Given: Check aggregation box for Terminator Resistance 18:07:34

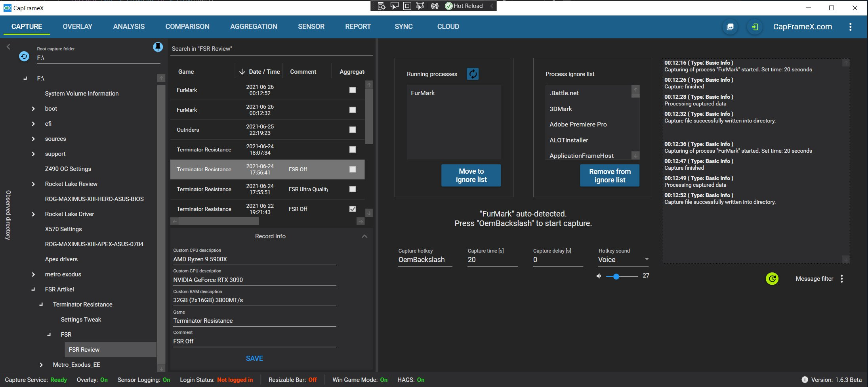Looking at the screenshot, I should click(x=353, y=149).
